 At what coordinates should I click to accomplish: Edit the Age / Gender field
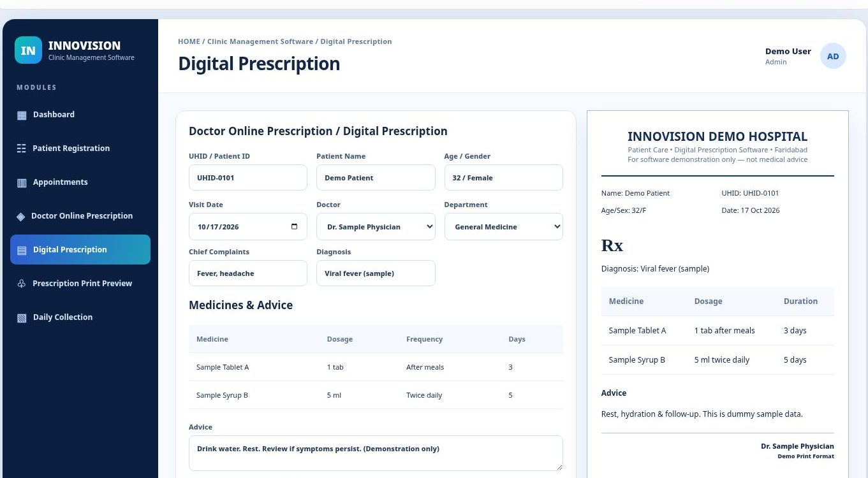tap(503, 178)
